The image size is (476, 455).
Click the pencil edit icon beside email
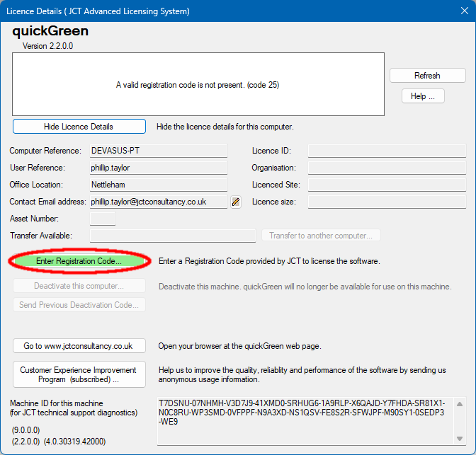(236, 202)
